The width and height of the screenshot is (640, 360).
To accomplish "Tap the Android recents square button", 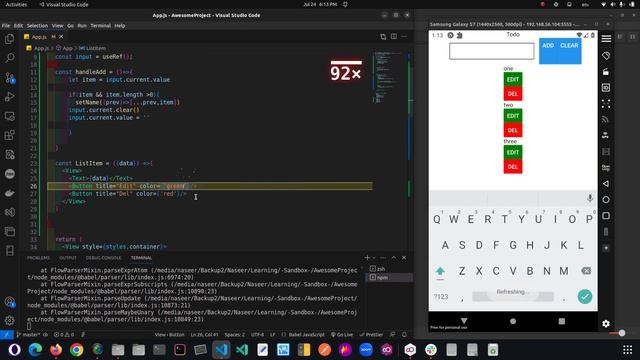I will (x=562, y=321).
